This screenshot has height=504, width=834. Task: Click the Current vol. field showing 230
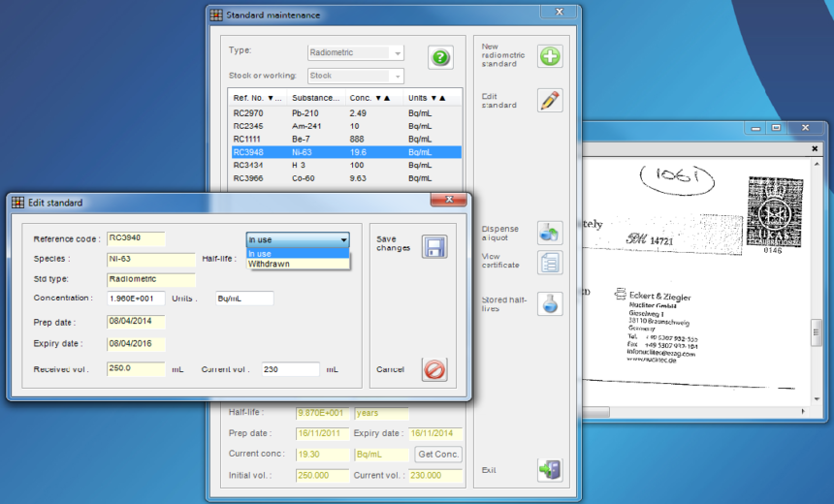(290, 369)
